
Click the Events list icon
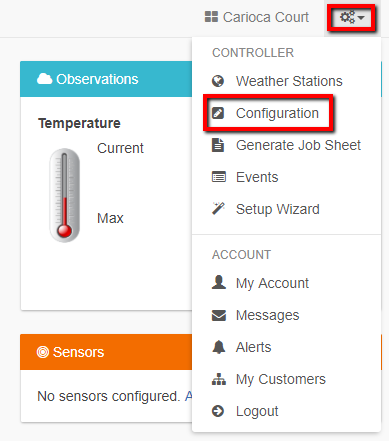[x=219, y=177]
